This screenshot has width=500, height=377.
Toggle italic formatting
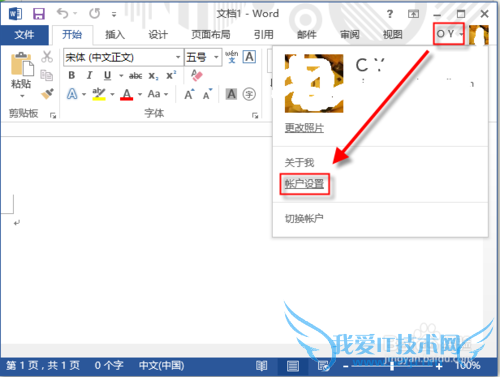pyautogui.click(x=89, y=76)
